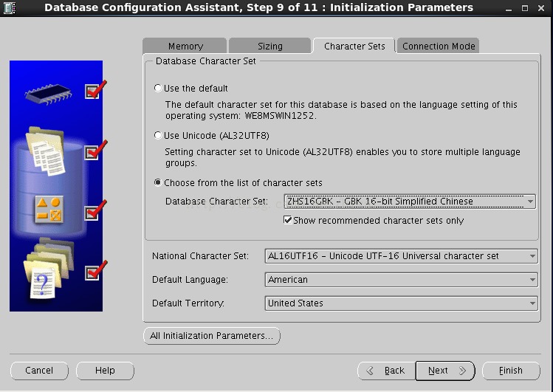Open the Connection Mode tab
Viewport: 553px width, 392px height.
point(438,46)
